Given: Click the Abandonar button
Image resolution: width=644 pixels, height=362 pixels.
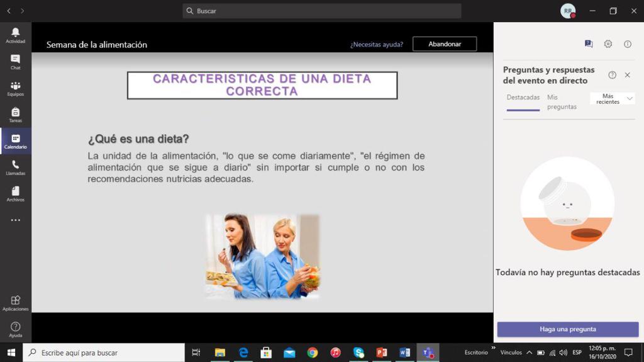Looking at the screenshot, I should (x=445, y=44).
